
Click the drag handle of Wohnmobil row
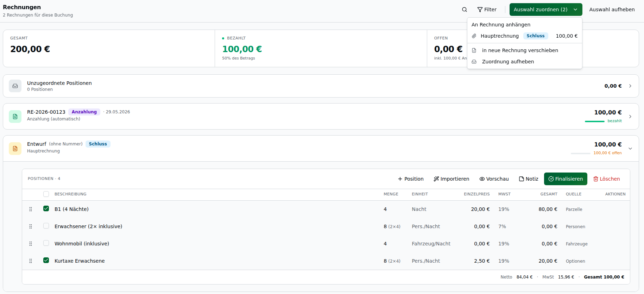[x=31, y=244]
